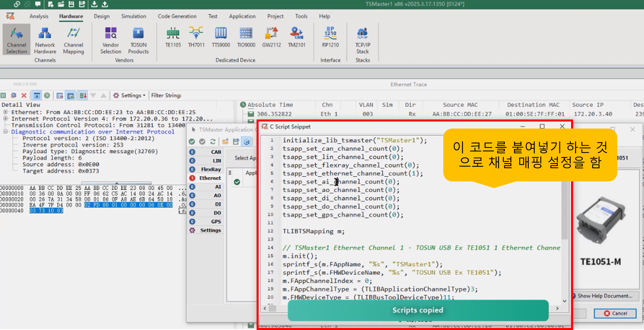
Task: Open Channel Mapping in the ribbon
Action: point(73,40)
